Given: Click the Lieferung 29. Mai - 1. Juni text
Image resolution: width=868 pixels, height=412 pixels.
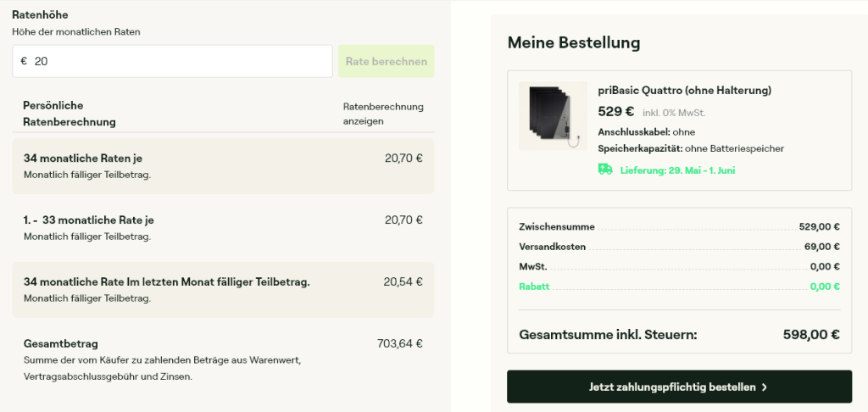Looking at the screenshot, I should 677,170.
